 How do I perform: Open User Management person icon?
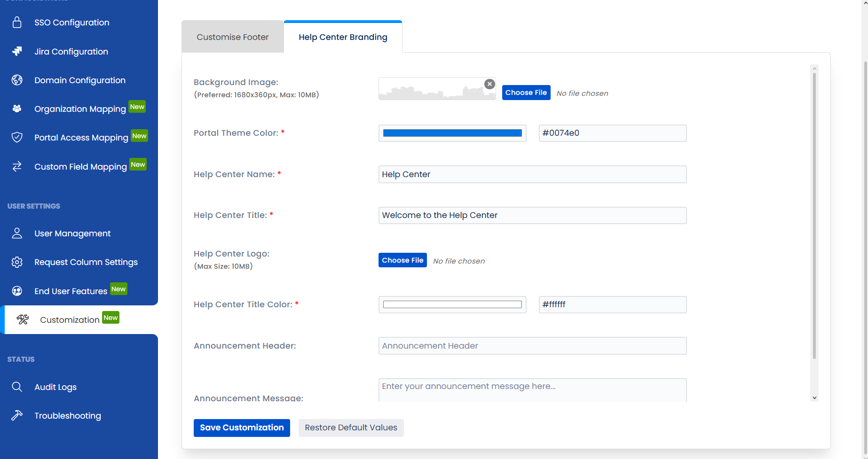click(x=17, y=233)
